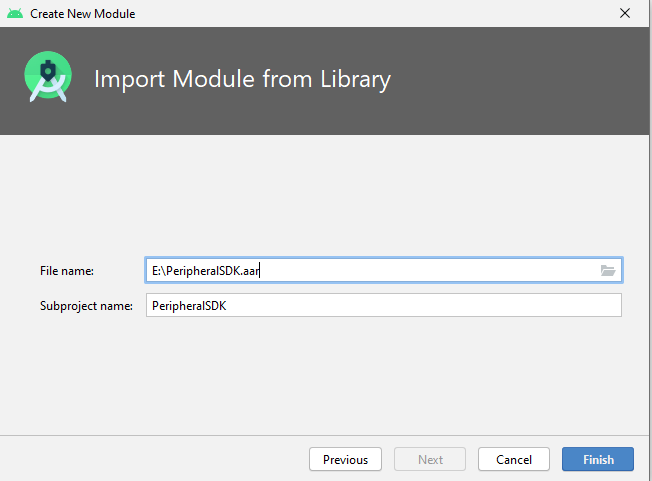
Task: Close the Create New Module dialog
Action: coord(625,13)
